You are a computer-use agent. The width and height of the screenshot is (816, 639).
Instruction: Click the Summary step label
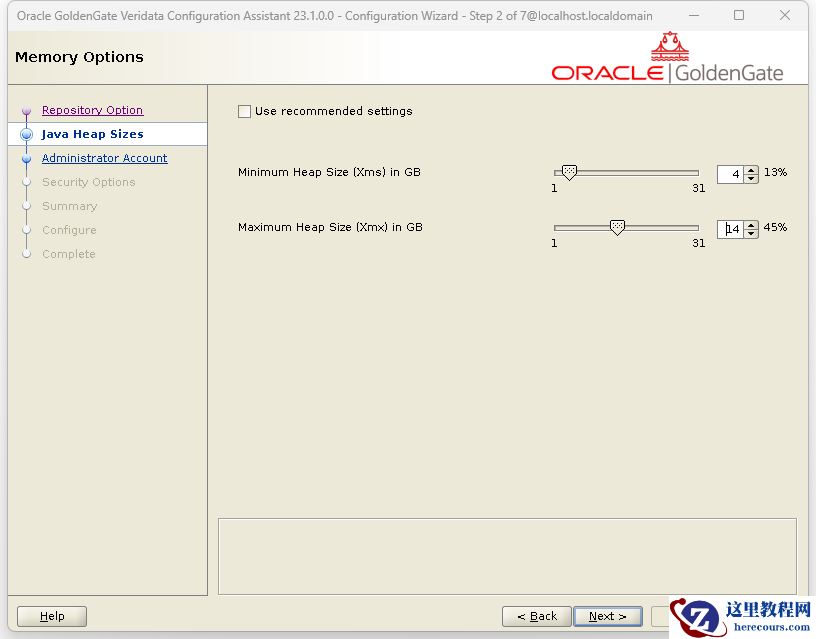(x=70, y=206)
